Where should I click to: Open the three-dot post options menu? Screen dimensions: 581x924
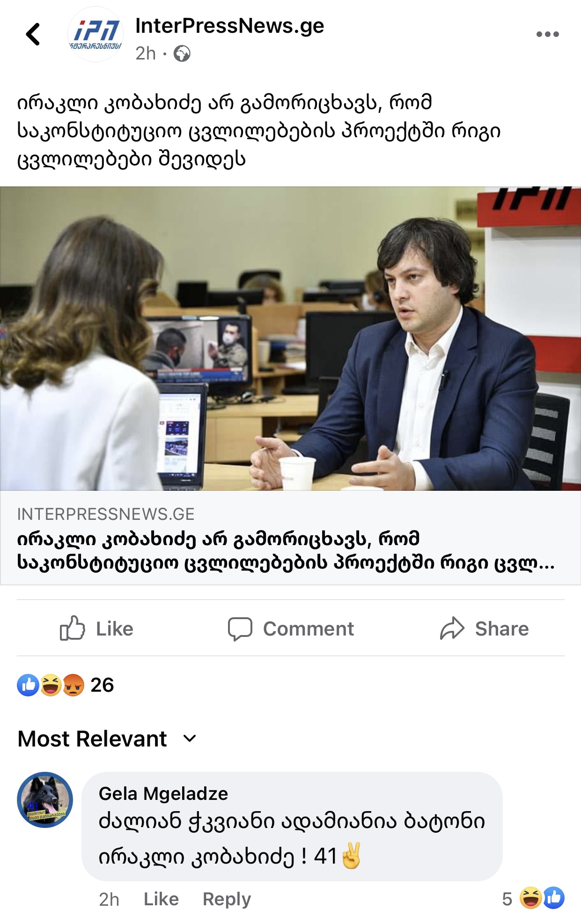(x=547, y=34)
